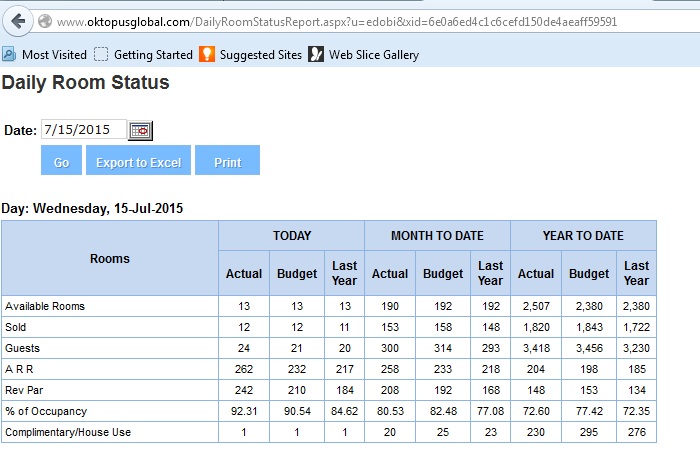Click the Export to Excel button

tap(138, 162)
